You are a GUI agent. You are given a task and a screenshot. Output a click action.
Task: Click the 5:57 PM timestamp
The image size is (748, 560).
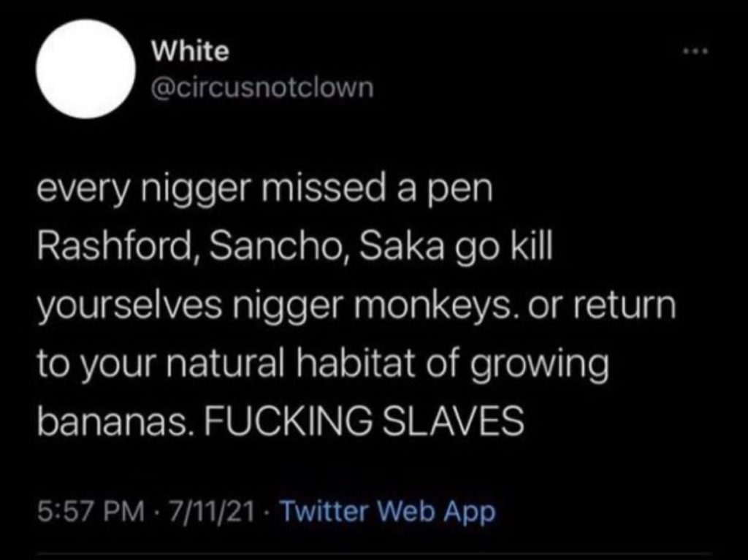[90, 513]
